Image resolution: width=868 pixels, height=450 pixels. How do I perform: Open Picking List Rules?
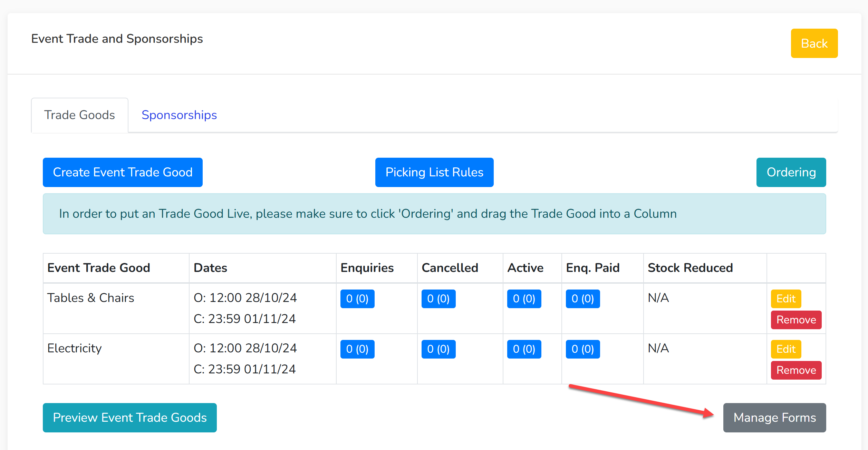[x=434, y=172]
